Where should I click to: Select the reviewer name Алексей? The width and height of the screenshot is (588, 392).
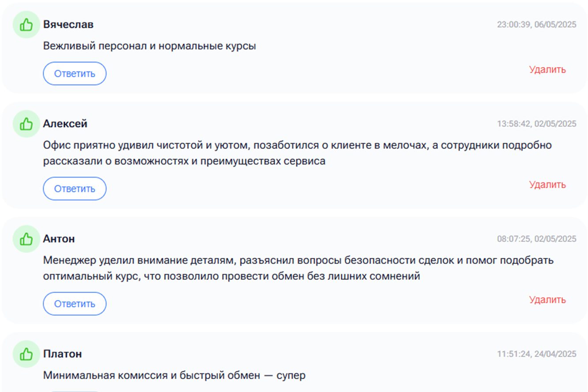[x=65, y=124]
